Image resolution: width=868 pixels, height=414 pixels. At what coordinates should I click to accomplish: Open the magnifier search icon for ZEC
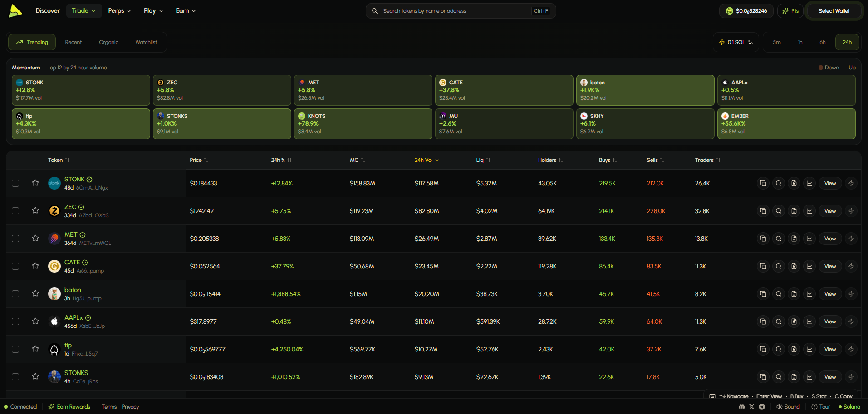(779, 211)
